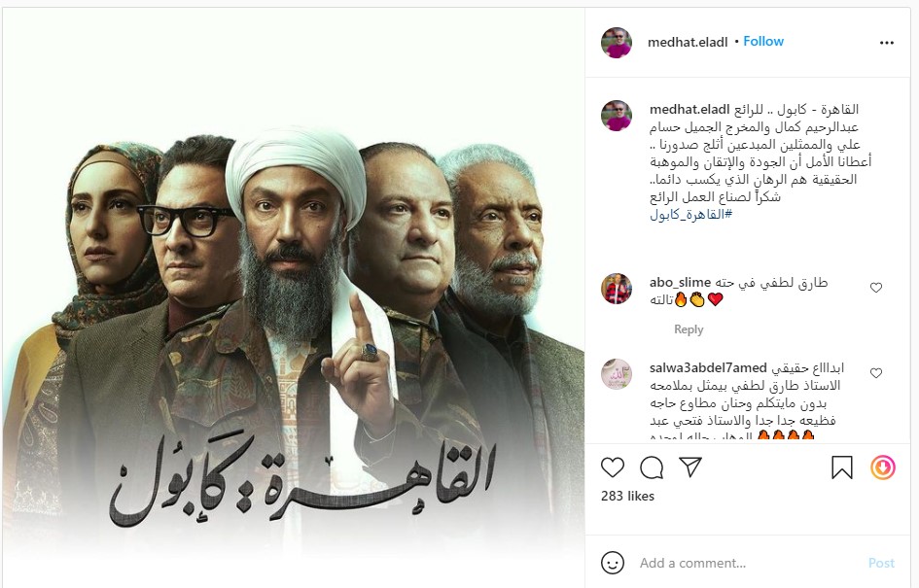Share post via paper plane icon
The height and width of the screenshot is (588, 919).
click(690, 467)
